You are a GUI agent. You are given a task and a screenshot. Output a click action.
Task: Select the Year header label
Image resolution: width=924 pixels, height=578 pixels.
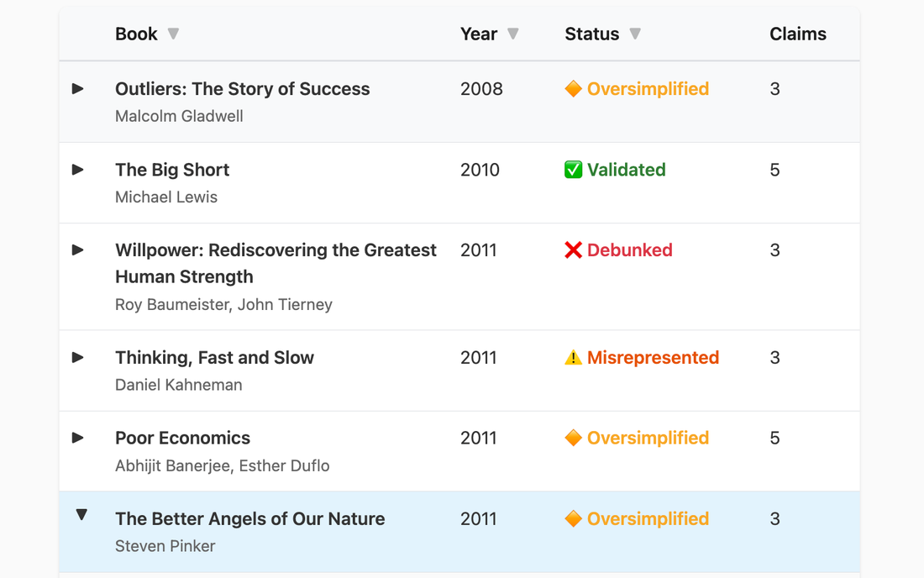click(x=479, y=34)
